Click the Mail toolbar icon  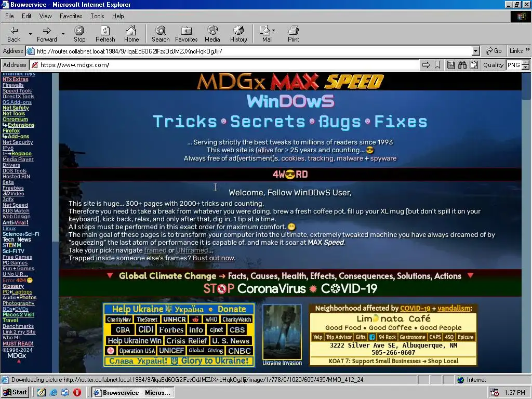coord(265,34)
